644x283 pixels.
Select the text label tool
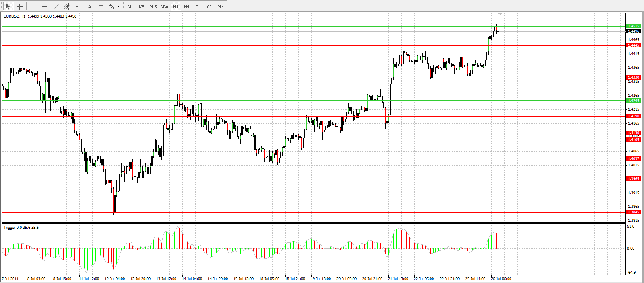tap(101, 6)
